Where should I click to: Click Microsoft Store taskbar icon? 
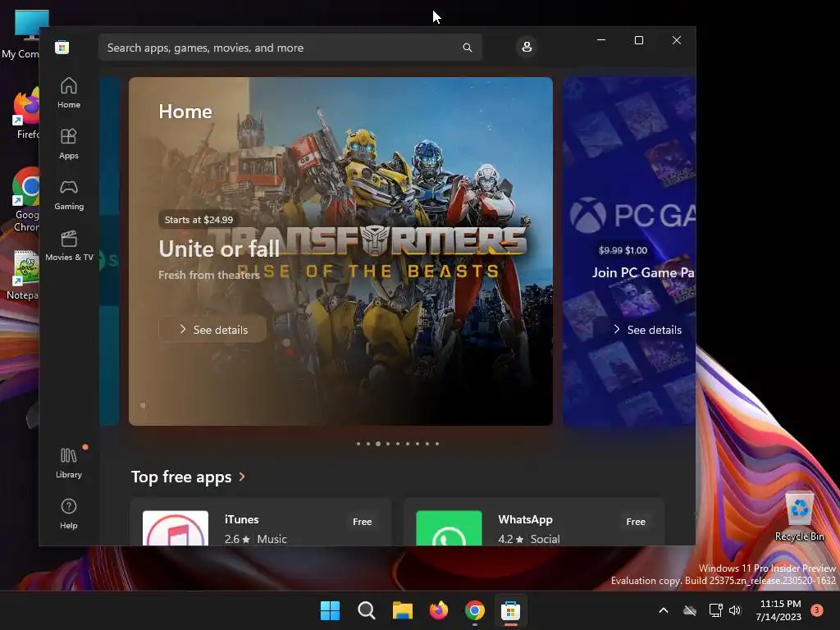[510, 610]
